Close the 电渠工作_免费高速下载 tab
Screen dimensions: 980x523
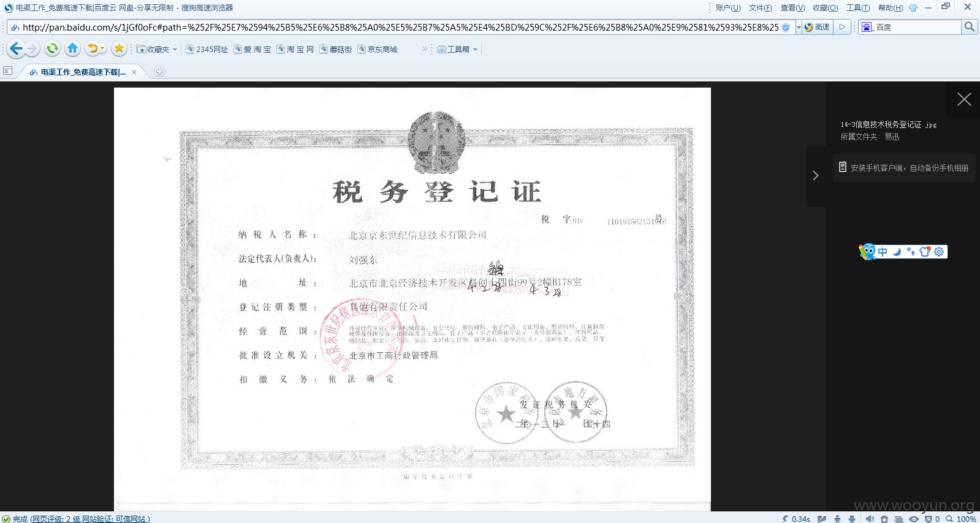point(134,72)
